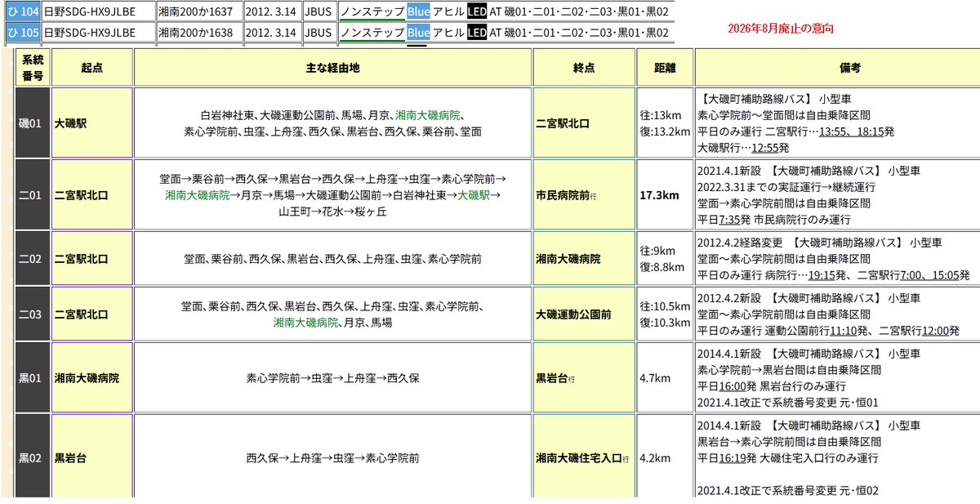The width and height of the screenshot is (980, 504).
Task: Click 黒岩台 origin in 黒02 row
Action: [72, 458]
